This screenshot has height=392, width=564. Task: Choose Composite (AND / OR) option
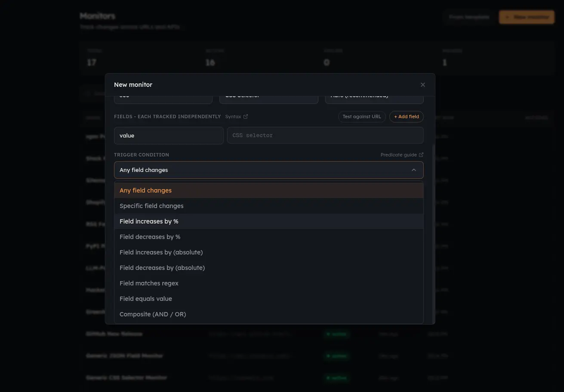click(x=269, y=314)
